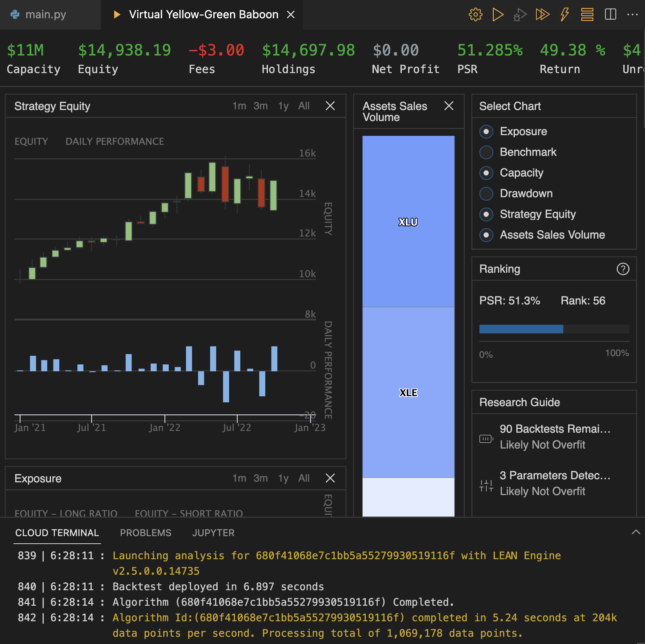Open the Jupyter terminal tab

click(213, 533)
